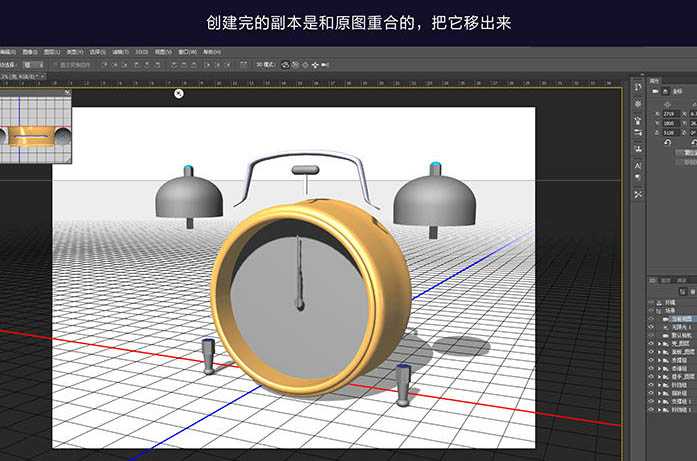Switch to the 通道 Channels tab
The image size is (697, 461).
(681, 280)
